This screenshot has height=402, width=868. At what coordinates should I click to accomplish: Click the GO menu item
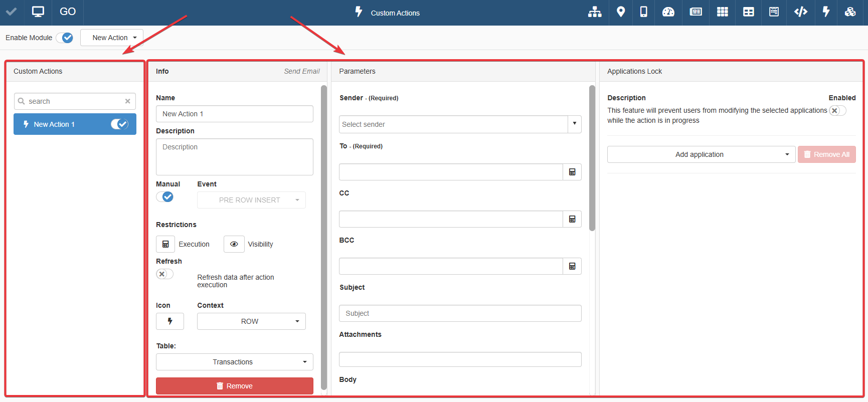(x=68, y=12)
